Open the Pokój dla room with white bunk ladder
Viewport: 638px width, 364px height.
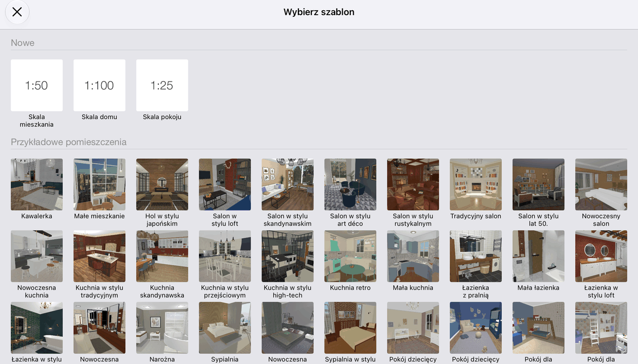tap(601, 327)
